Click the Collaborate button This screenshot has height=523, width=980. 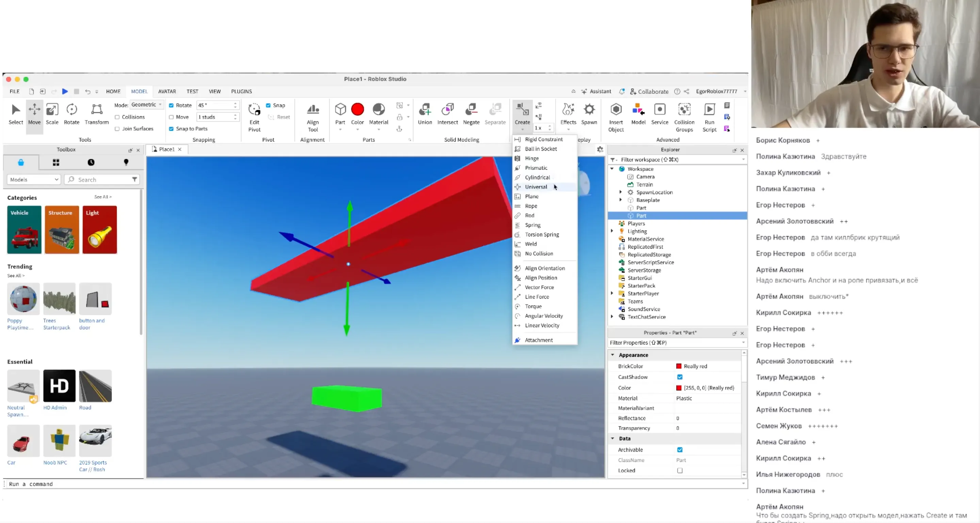pyautogui.click(x=649, y=91)
